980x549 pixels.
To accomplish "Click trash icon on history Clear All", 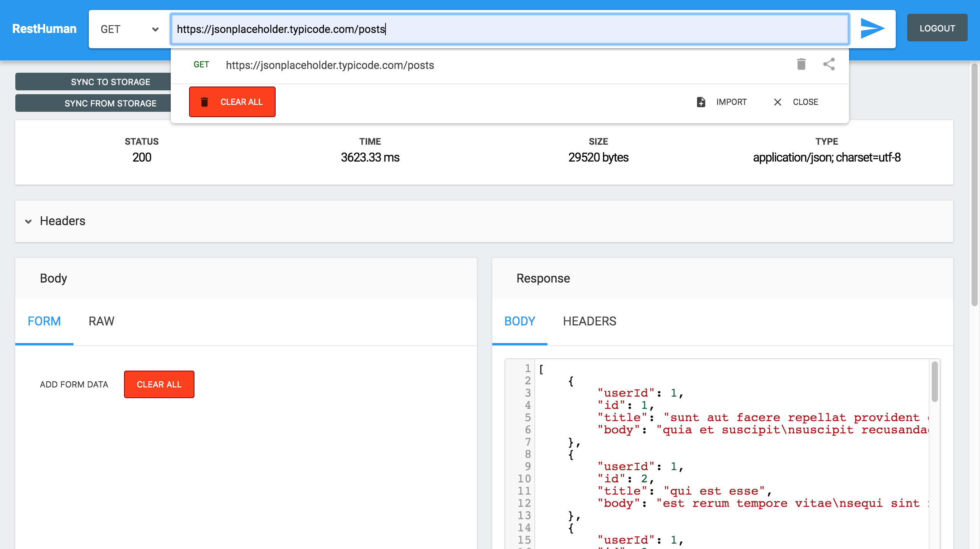I will (x=205, y=102).
